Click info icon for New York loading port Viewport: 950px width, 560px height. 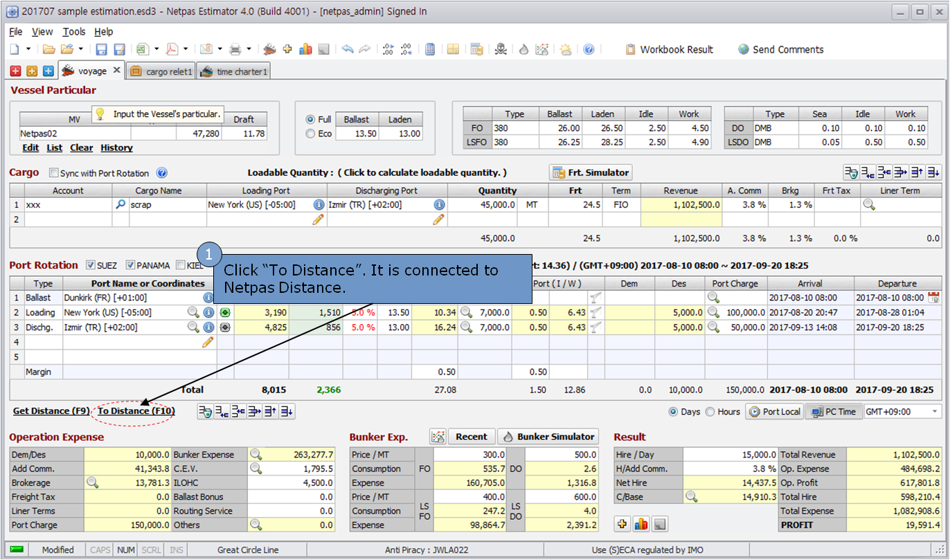[319, 205]
